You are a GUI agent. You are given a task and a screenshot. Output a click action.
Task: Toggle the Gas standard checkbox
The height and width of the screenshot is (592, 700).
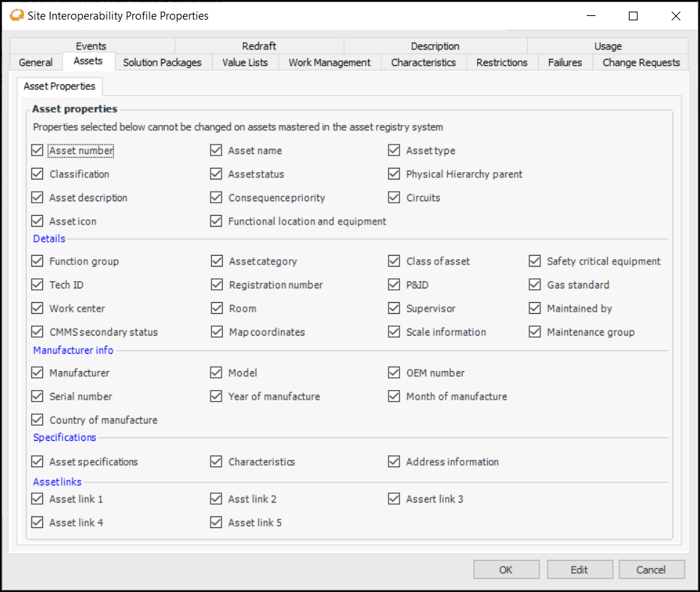[x=535, y=285]
